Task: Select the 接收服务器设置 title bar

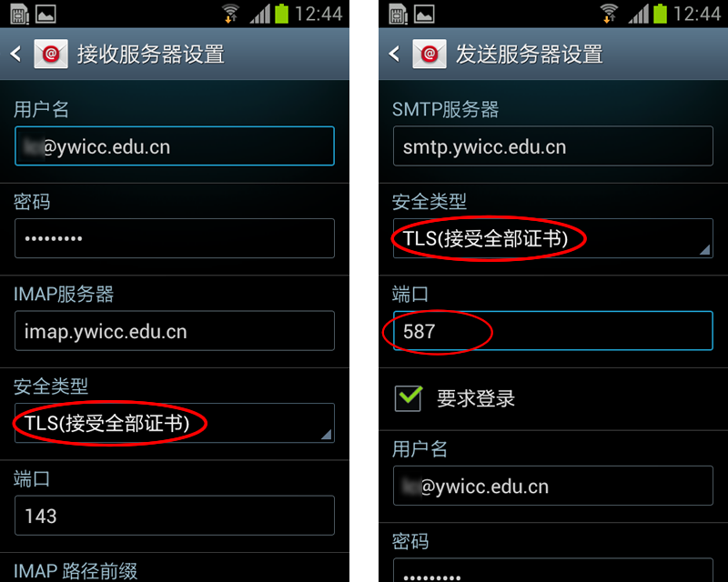Action: pos(175,54)
